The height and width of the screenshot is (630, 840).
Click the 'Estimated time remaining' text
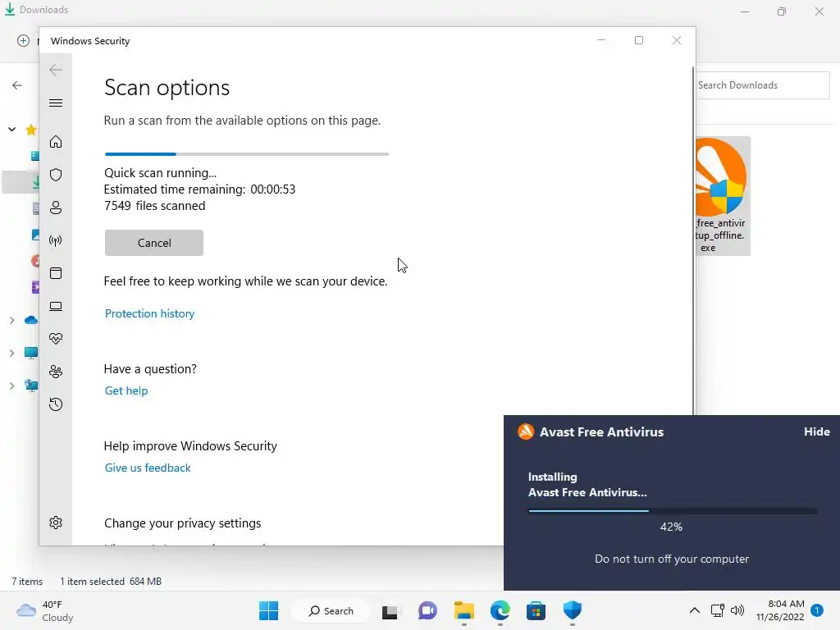pos(175,189)
